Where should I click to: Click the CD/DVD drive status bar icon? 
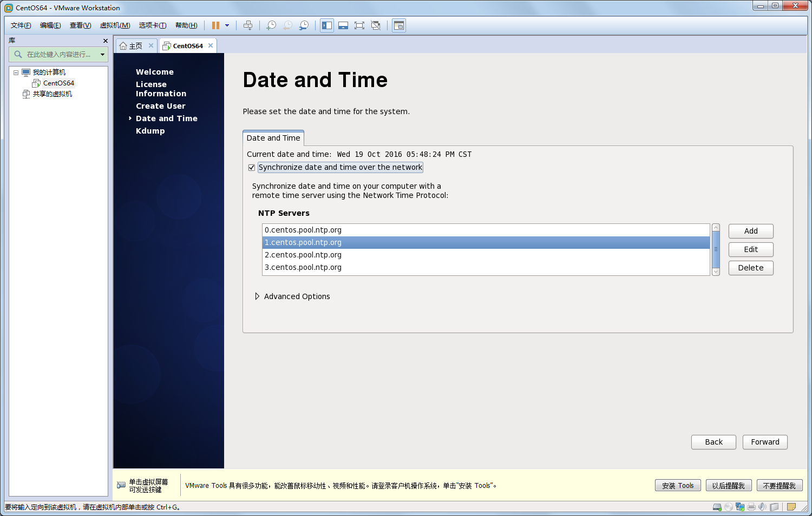729,507
